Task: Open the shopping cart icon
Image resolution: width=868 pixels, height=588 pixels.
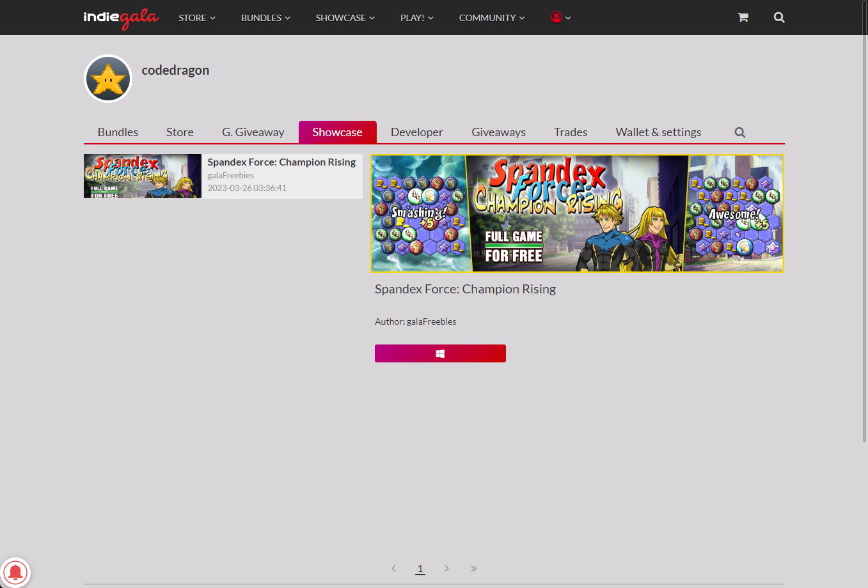Action: (743, 17)
